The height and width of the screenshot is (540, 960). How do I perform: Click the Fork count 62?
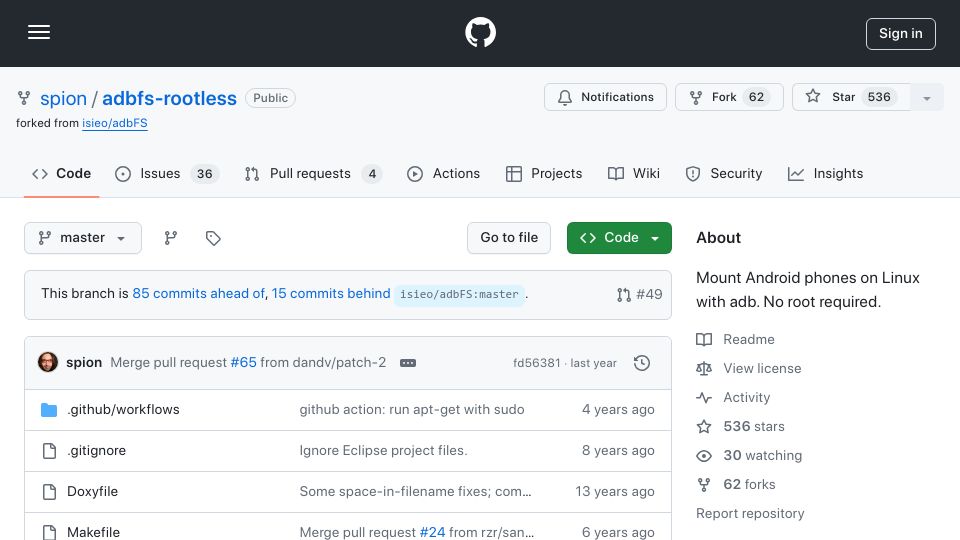point(756,97)
